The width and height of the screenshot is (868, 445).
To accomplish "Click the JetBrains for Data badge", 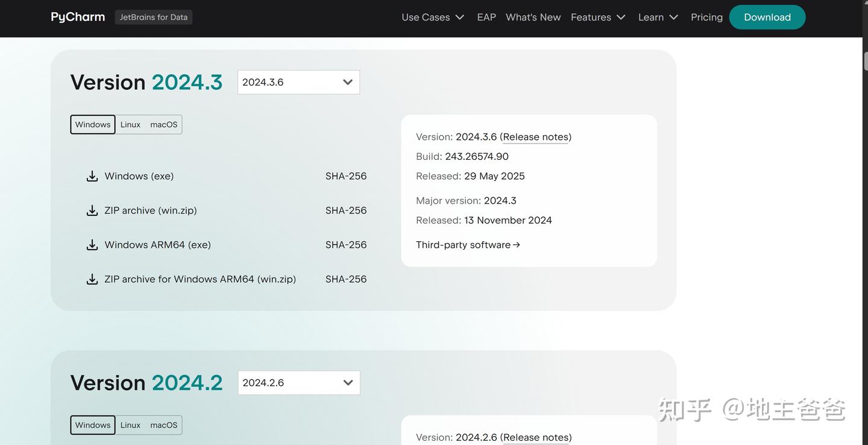I will 154,17.
